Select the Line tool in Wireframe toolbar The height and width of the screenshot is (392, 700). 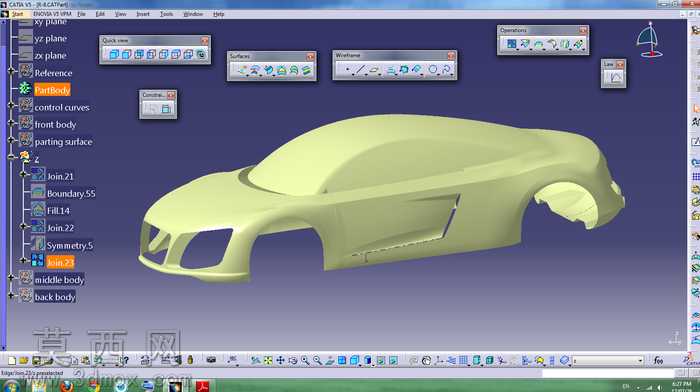pos(361,69)
